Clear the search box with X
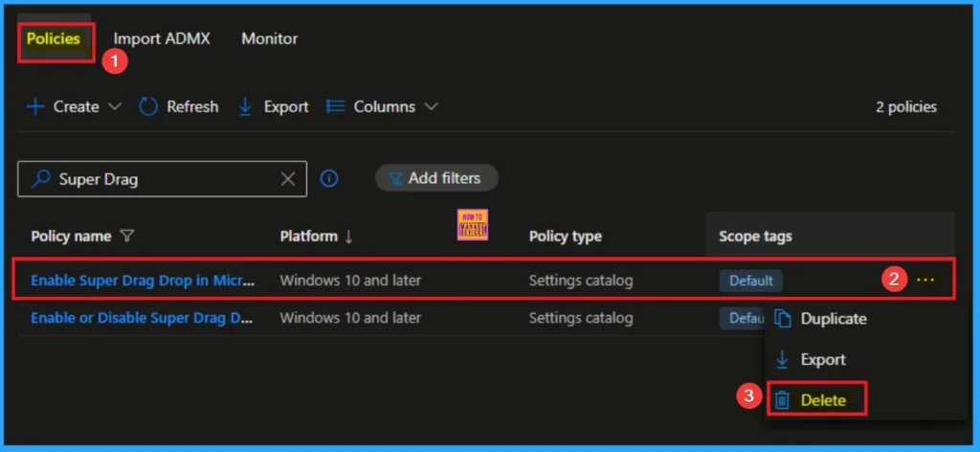This screenshot has width=980, height=452. point(287,179)
